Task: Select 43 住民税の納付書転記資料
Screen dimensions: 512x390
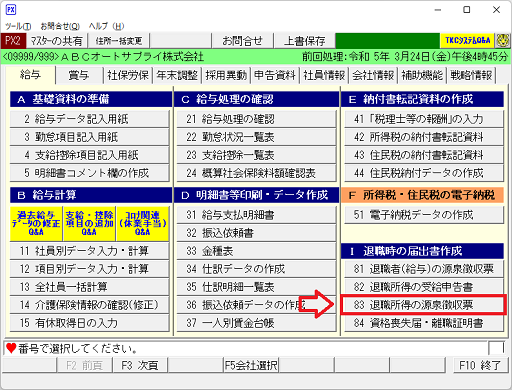Action: [x=424, y=155]
